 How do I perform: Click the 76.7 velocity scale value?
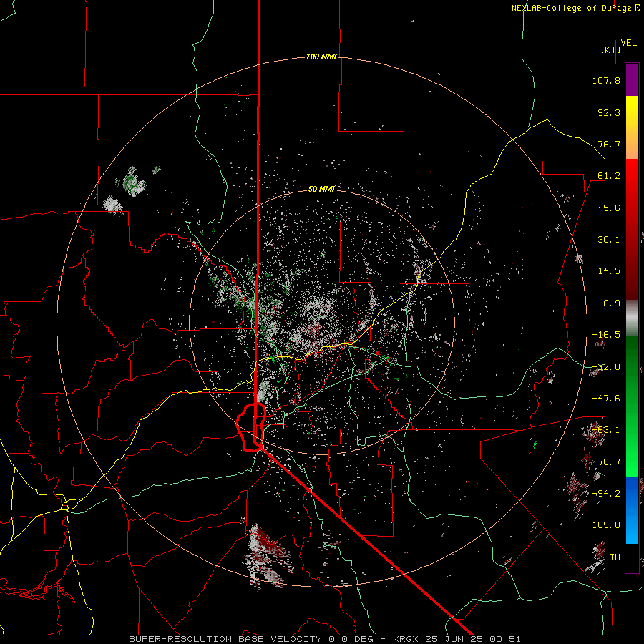pyautogui.click(x=609, y=144)
